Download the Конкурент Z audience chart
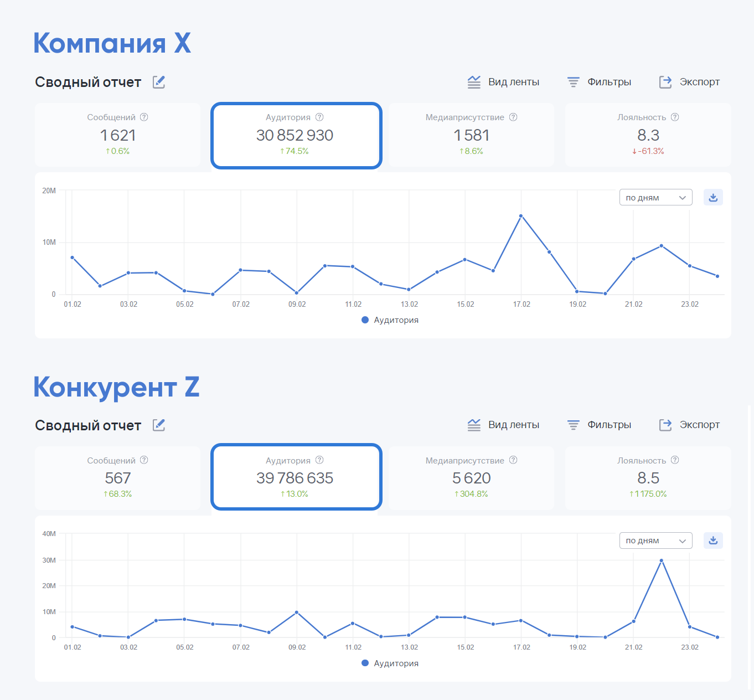This screenshot has width=754, height=700. click(x=713, y=540)
